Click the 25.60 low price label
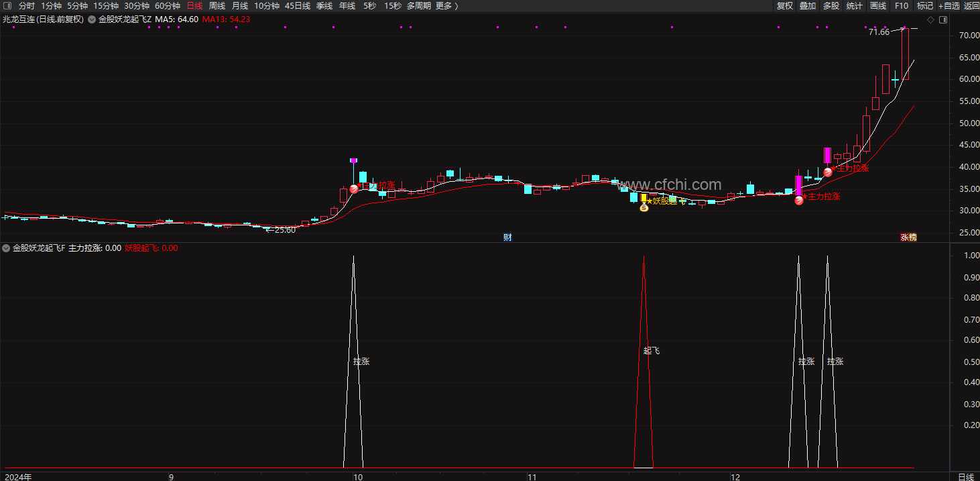Viewport: 980px width, 481px height. 284,230
